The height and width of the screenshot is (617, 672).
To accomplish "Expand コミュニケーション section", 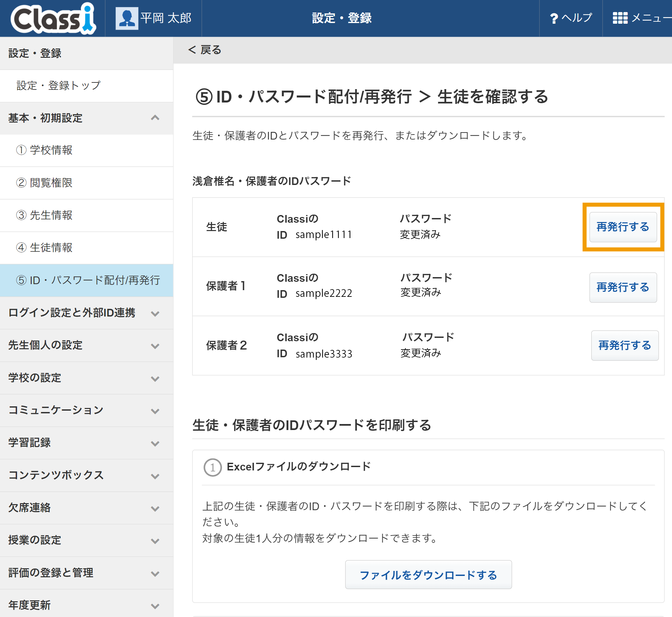I will click(x=86, y=410).
